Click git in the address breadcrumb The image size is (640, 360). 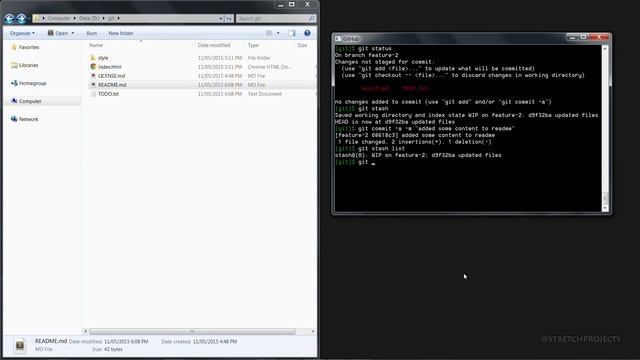pos(111,18)
